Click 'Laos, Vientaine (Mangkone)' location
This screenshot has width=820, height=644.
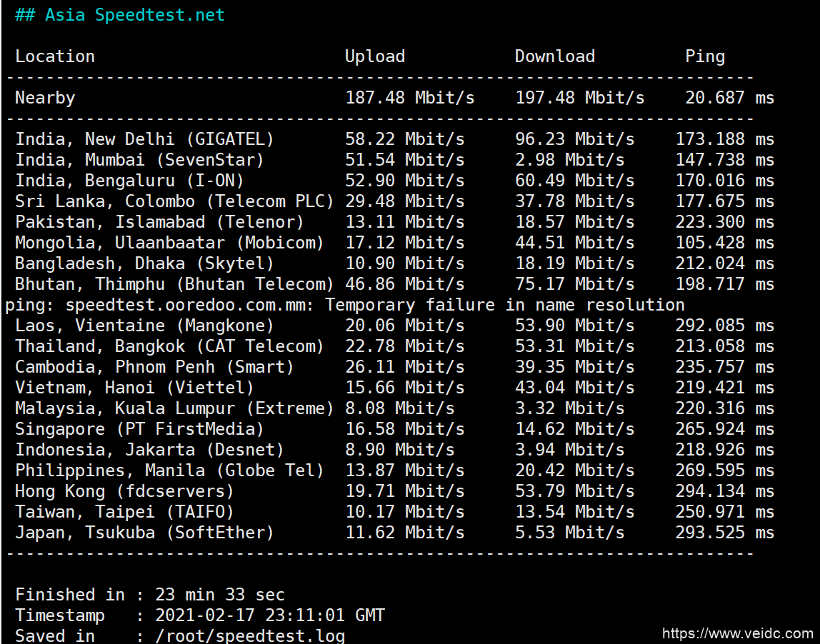pyautogui.click(x=144, y=326)
